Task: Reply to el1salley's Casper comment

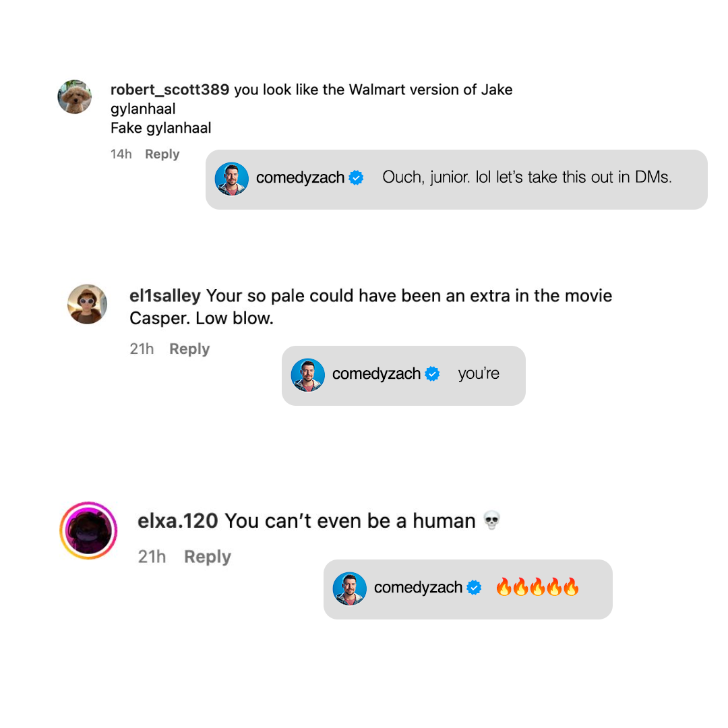Action: coord(189,348)
